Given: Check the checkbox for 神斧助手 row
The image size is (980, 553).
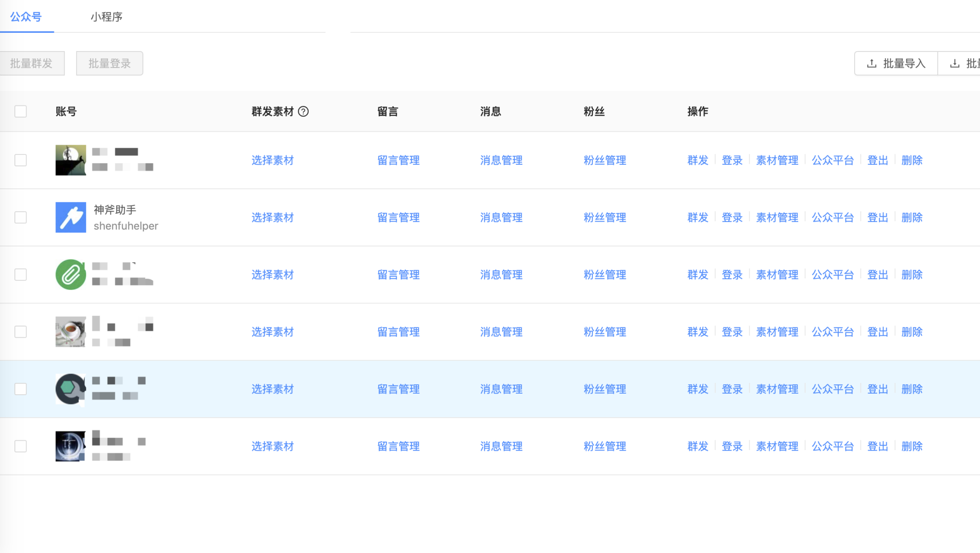Looking at the screenshot, I should click(x=20, y=217).
